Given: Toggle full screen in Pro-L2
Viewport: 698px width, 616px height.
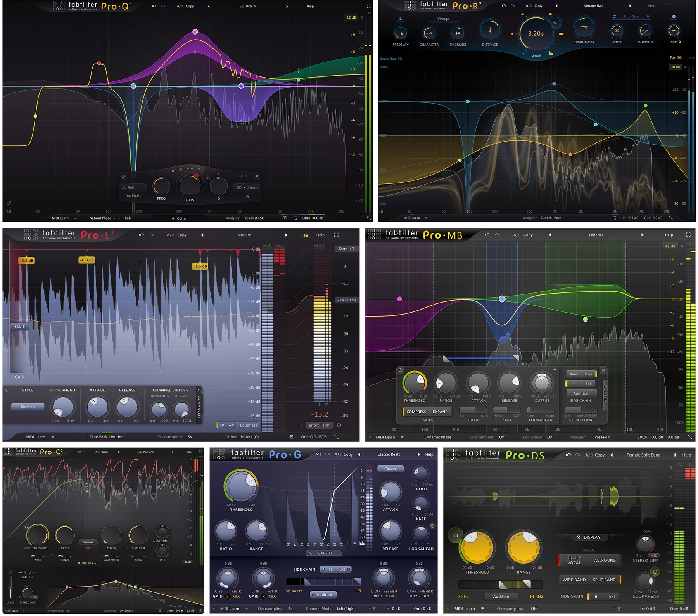Looking at the screenshot, I should (x=336, y=235).
